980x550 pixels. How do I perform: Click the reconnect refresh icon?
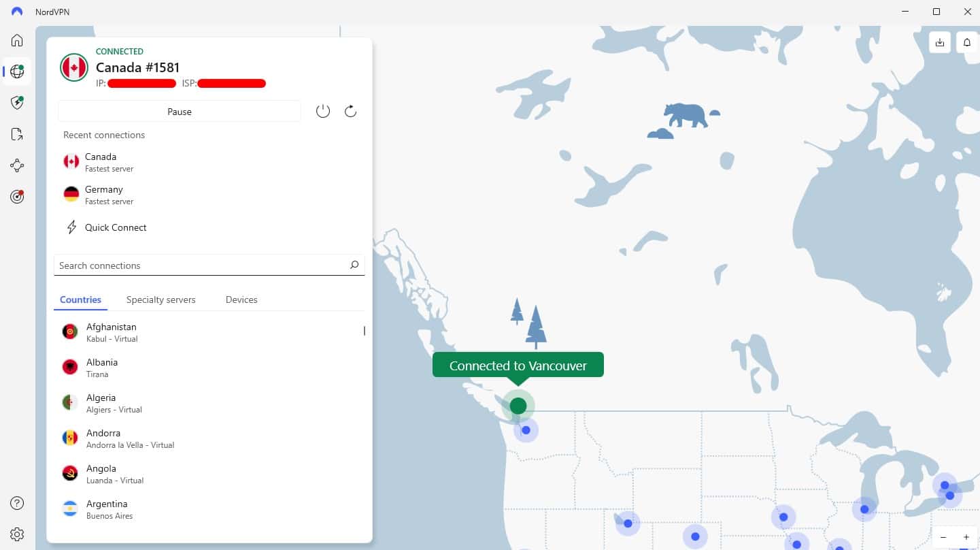pyautogui.click(x=350, y=111)
